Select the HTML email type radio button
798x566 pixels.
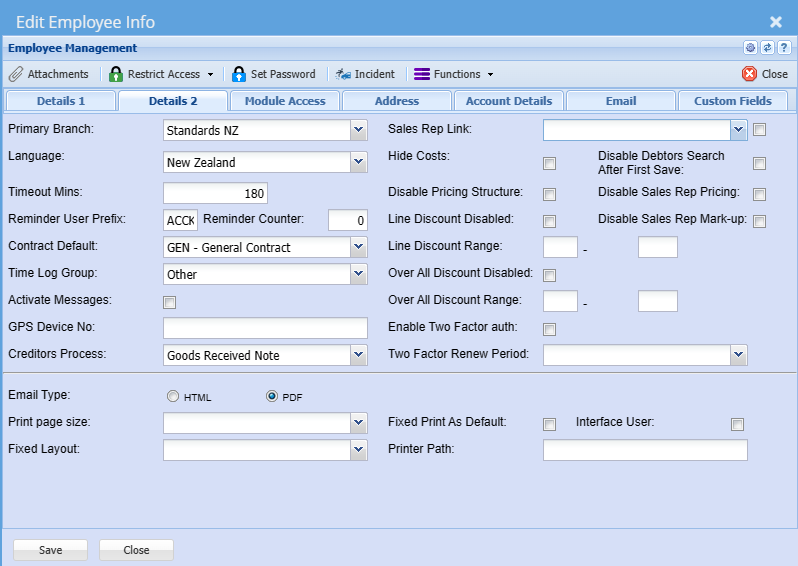pos(173,397)
